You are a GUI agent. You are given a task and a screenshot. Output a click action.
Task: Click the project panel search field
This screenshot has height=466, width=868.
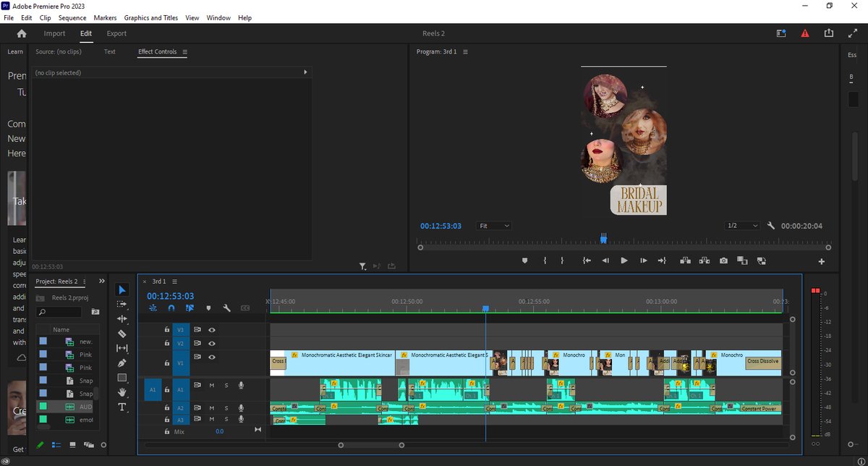tap(63, 312)
